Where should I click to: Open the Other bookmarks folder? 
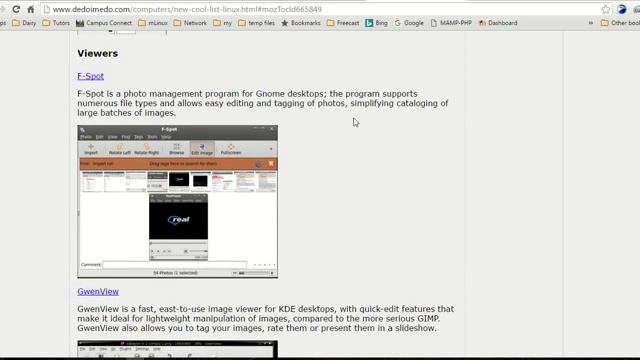click(620, 23)
